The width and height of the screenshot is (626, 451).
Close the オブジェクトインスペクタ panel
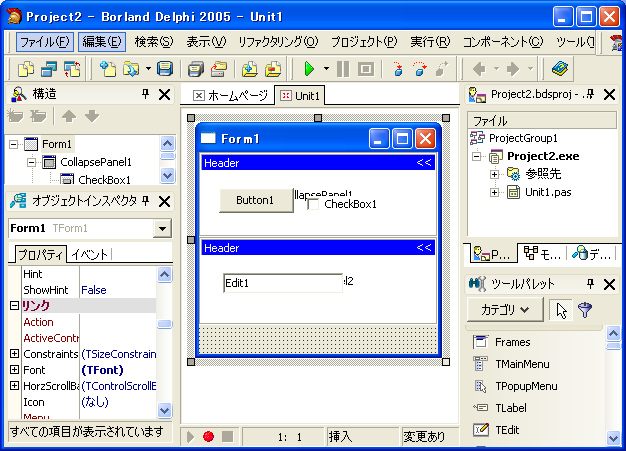tap(164, 201)
